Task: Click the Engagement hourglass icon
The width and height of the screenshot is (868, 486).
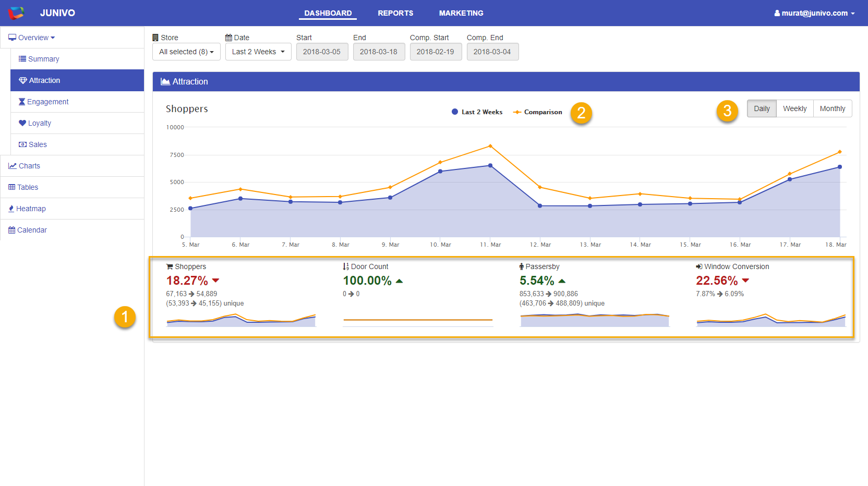Action: [22, 102]
